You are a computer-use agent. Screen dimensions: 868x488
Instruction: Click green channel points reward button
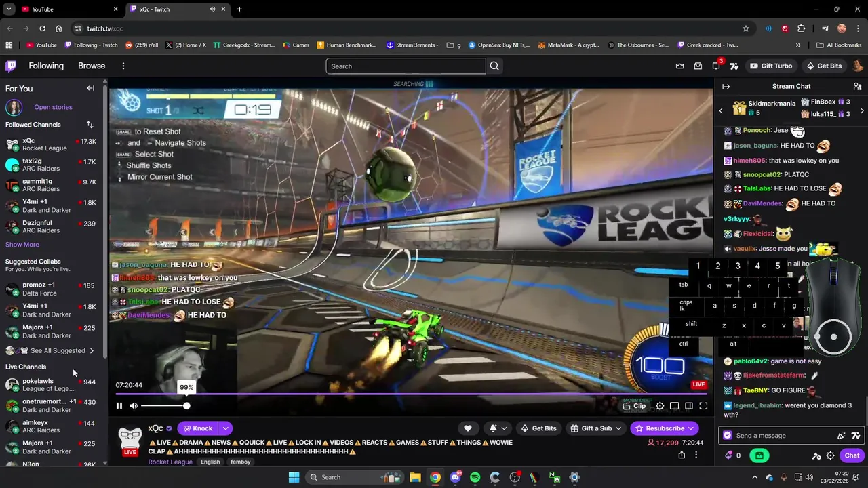tap(759, 455)
